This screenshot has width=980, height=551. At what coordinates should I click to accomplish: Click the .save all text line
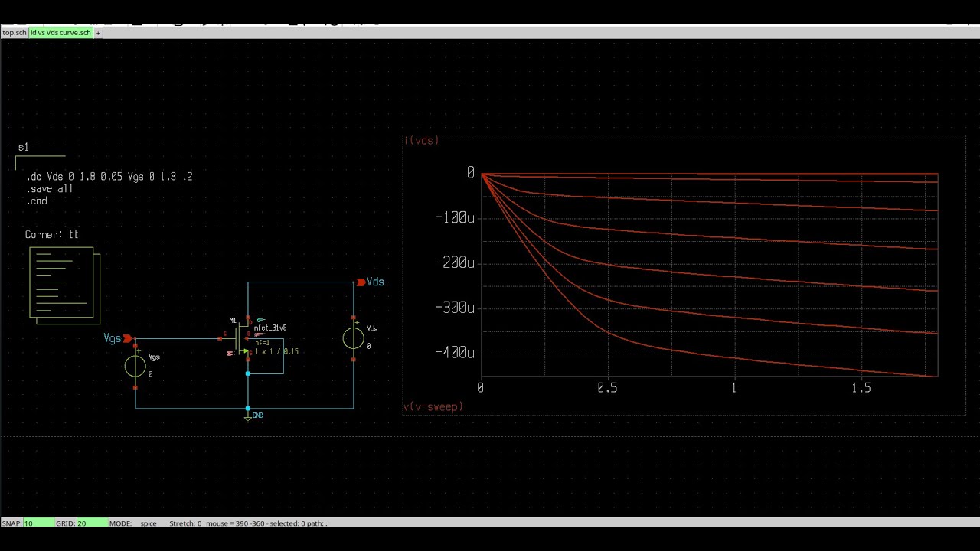[x=50, y=189]
